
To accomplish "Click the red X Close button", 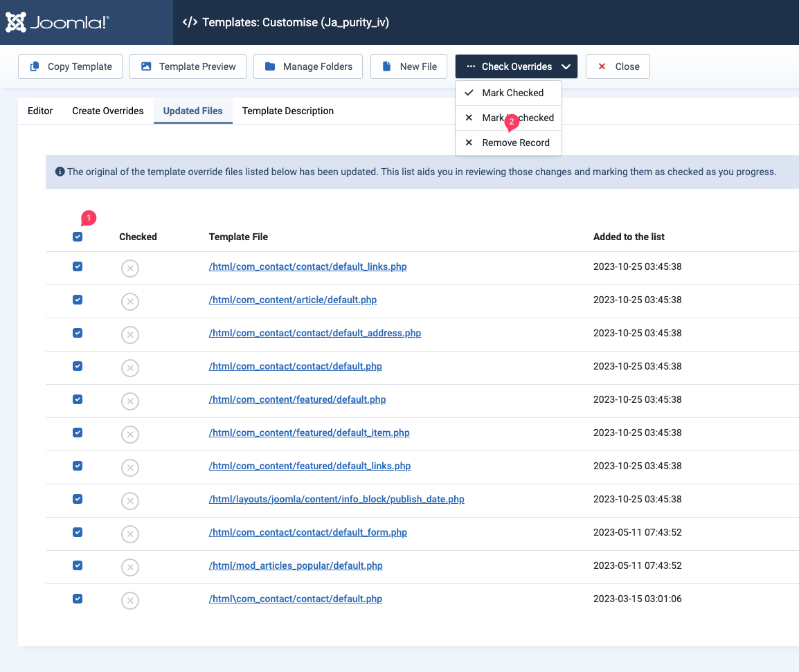I will click(618, 66).
